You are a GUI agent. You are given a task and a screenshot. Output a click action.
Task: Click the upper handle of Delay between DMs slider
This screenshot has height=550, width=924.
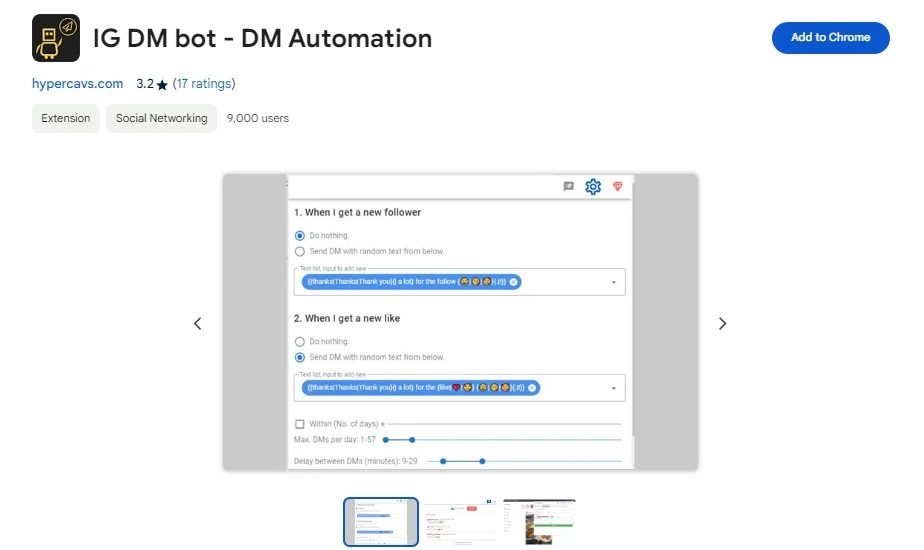[482, 462]
